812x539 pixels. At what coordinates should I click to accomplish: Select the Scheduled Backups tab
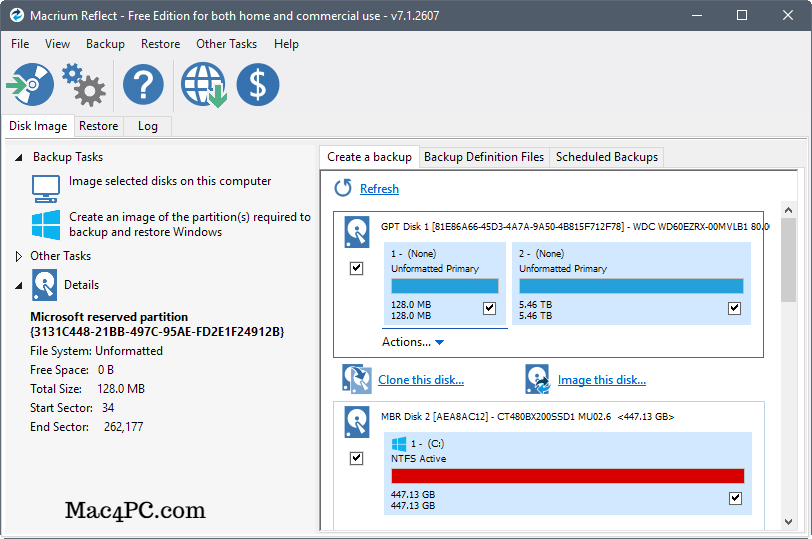pyautogui.click(x=607, y=157)
